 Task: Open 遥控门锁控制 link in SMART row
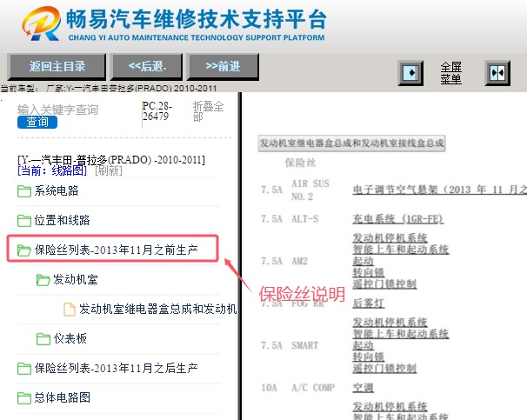384,368
